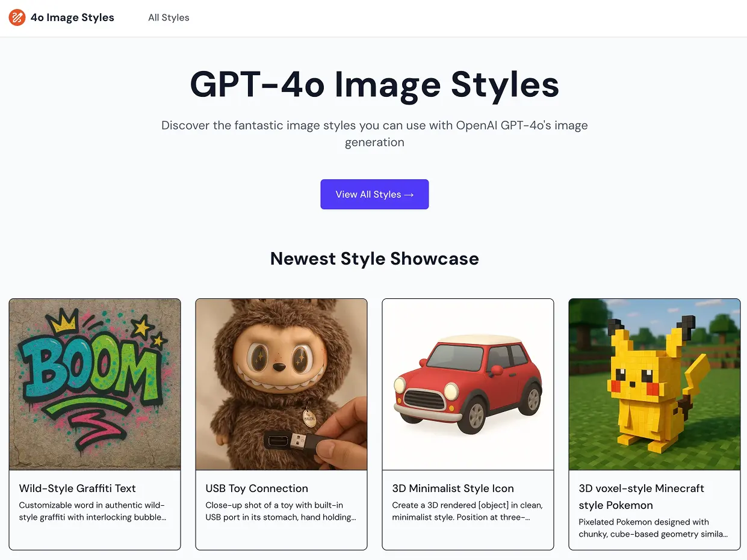Click the orange 4o Image Styles logo icon
The width and height of the screenshot is (747, 560).
(x=17, y=17)
